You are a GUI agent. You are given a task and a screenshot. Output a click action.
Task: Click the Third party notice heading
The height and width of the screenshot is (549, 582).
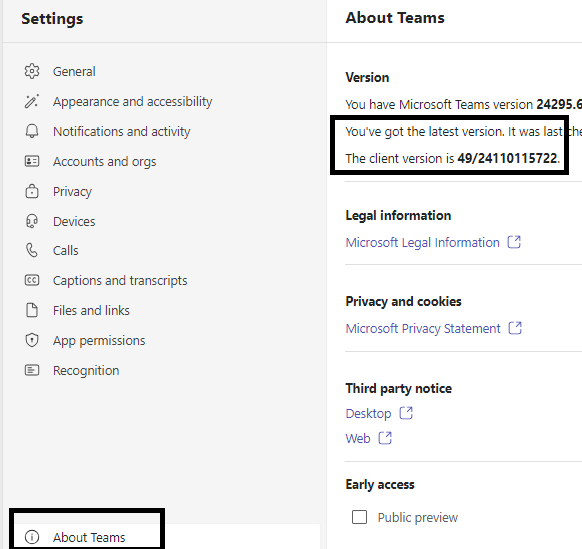pos(399,388)
